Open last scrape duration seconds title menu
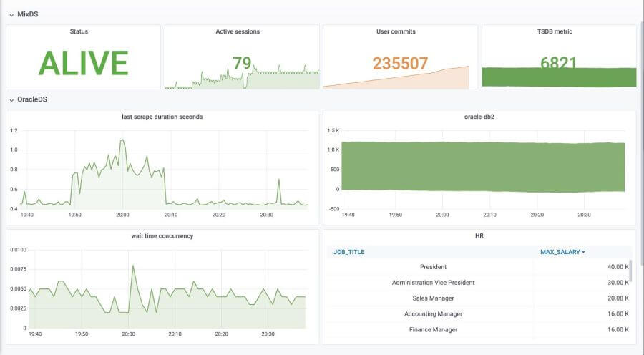 coord(162,117)
